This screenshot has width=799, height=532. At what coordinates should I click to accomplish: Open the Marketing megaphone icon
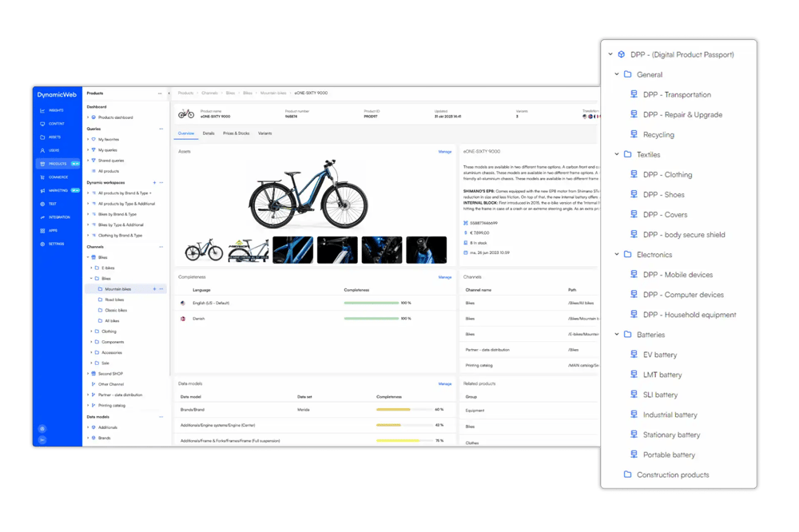click(42, 191)
